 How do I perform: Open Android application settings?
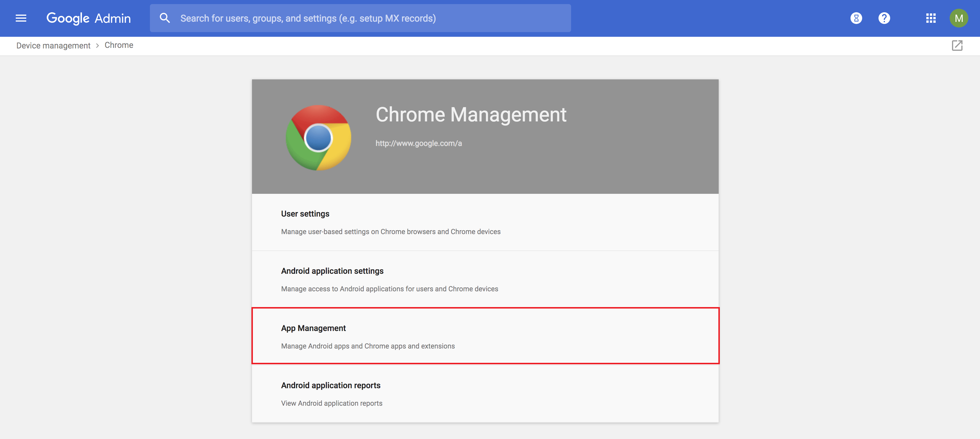[x=332, y=271]
